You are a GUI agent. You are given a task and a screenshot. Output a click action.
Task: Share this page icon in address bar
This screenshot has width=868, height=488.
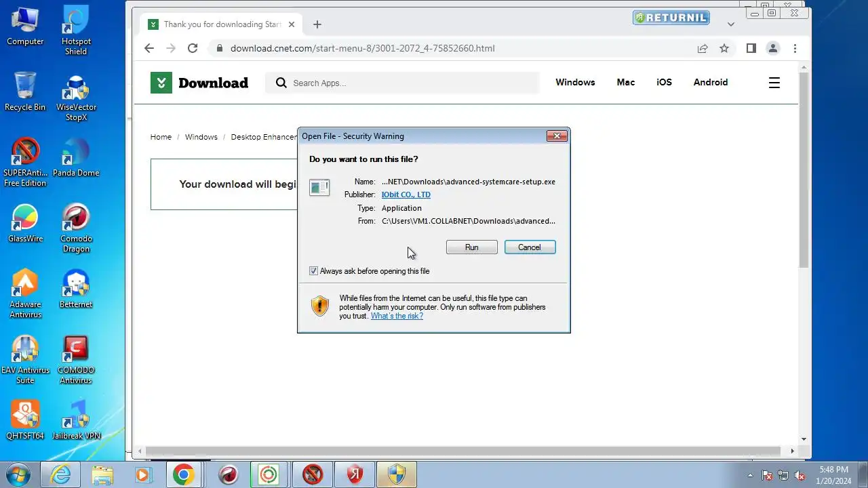(x=703, y=48)
